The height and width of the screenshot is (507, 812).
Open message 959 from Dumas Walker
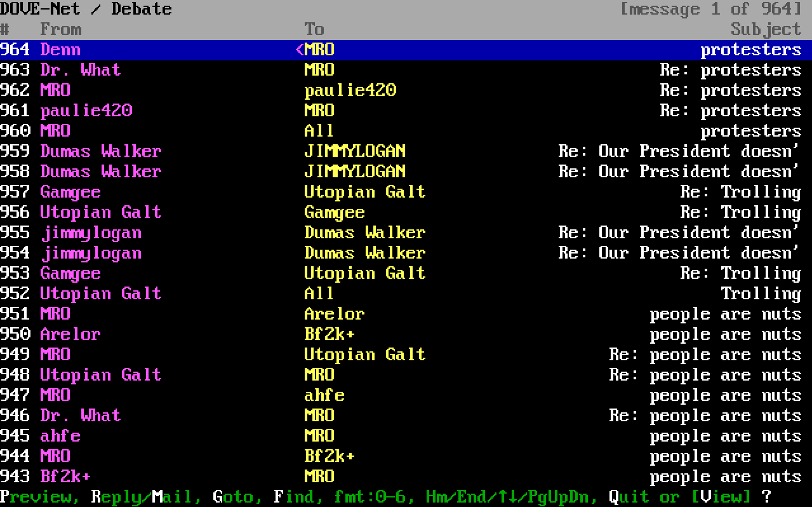(100, 151)
